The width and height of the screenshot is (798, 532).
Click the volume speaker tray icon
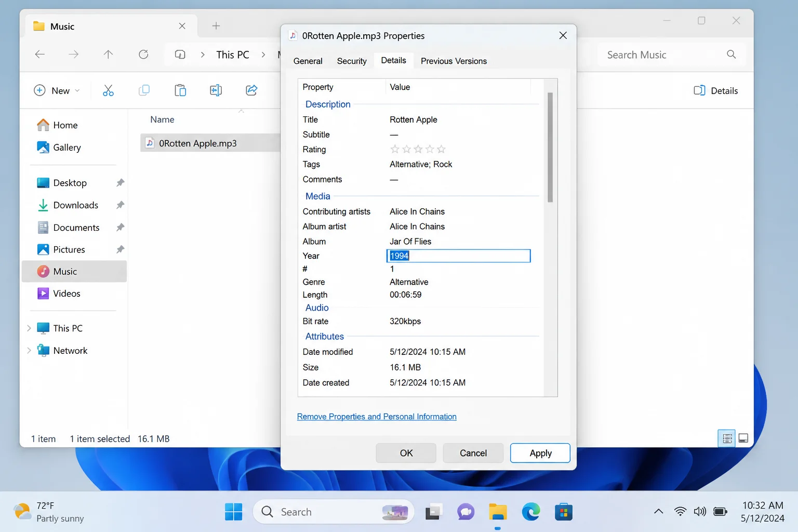point(700,512)
